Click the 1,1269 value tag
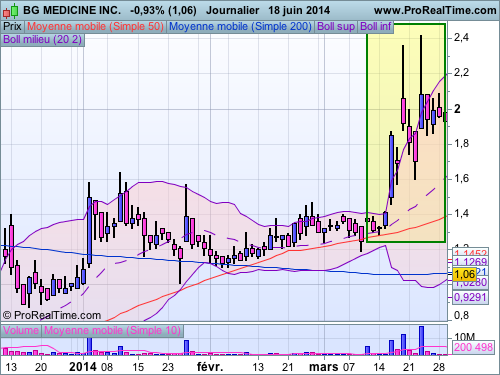 [x=471, y=262]
